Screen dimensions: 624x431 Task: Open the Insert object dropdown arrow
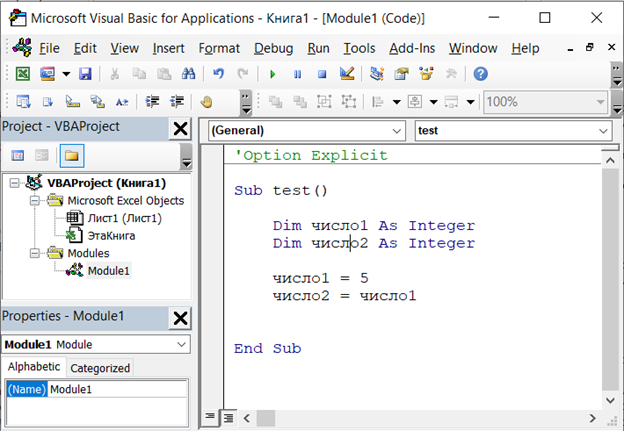coord(66,74)
